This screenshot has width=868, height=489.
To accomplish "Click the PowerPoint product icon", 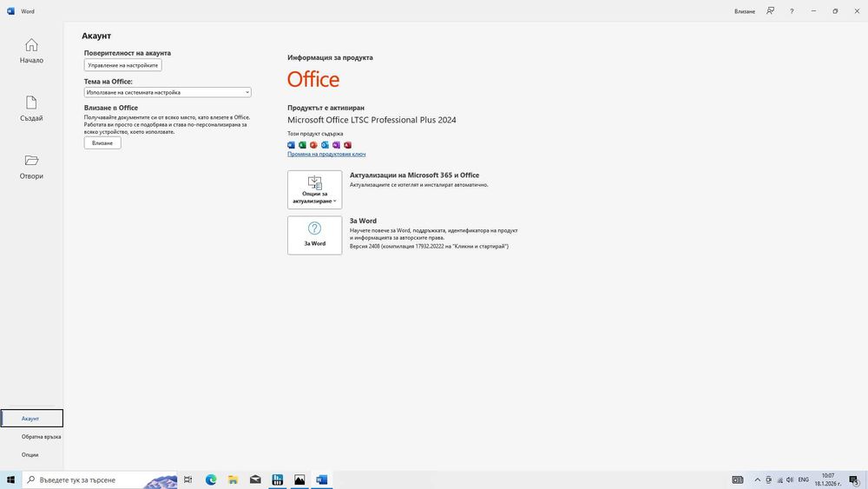I will tap(313, 145).
